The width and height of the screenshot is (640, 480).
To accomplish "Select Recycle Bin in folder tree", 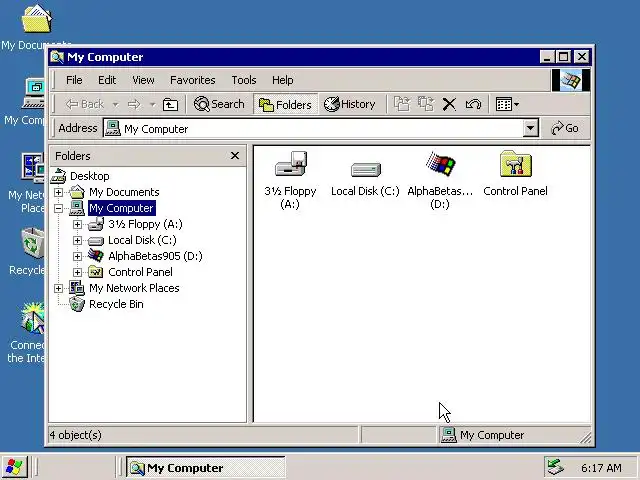I will pos(116,304).
